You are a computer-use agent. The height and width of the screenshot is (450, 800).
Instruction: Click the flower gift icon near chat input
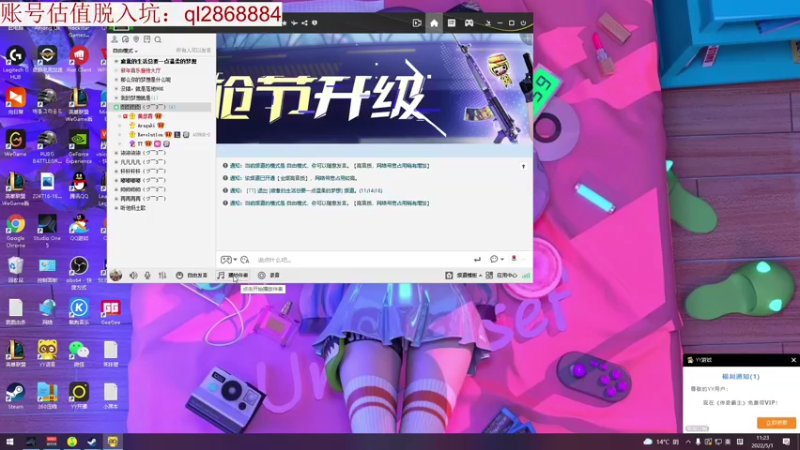pos(514,259)
